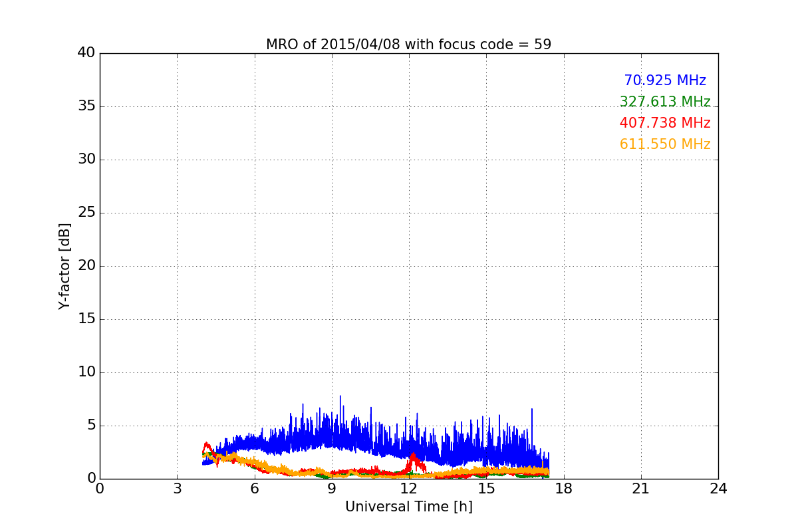The image size is (798, 532).
Task: Click x-axis tick label 3
Action: [177, 489]
